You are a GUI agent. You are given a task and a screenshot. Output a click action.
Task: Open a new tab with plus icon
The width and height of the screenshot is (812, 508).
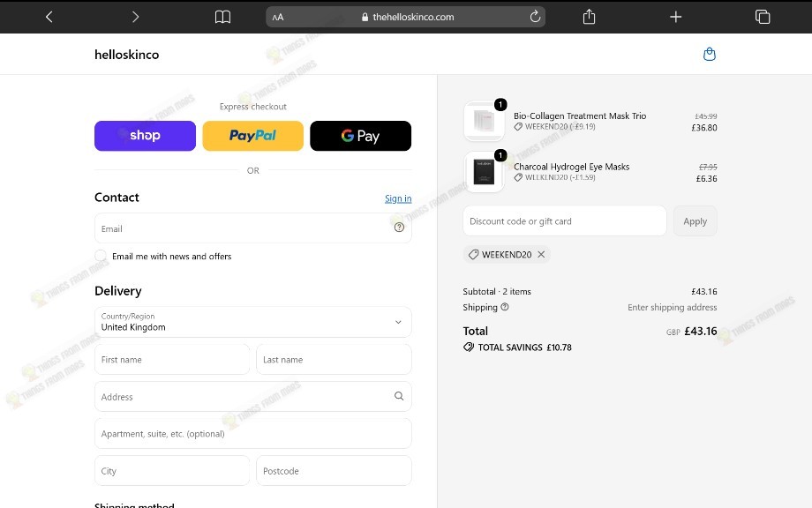(x=676, y=17)
